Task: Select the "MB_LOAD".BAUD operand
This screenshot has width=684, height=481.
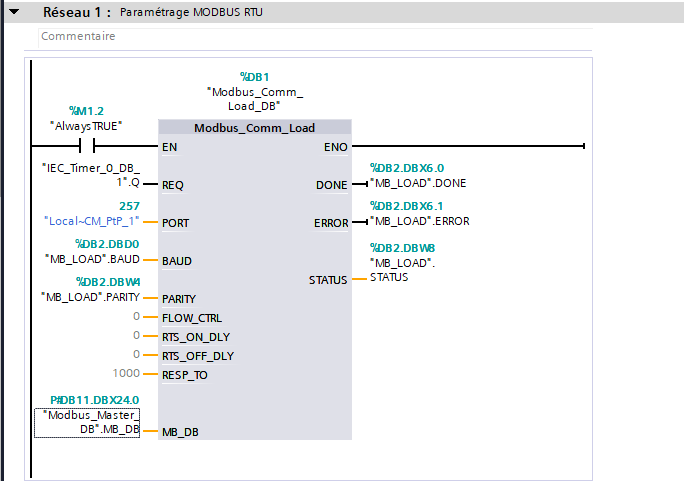Action: coord(91,258)
